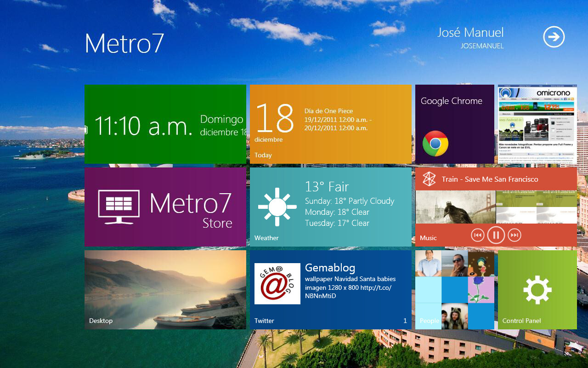Open the omicrono webpage preview tile
This screenshot has width=588, height=368.
[537, 124]
